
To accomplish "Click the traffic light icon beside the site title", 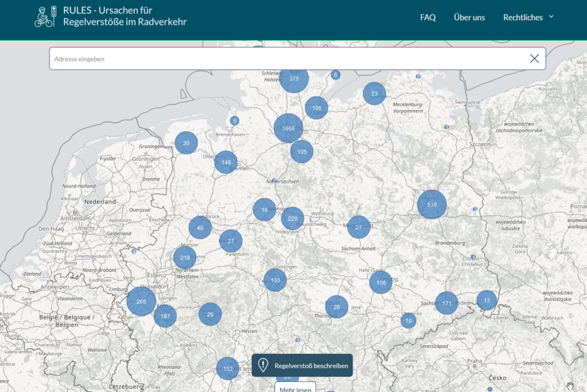I will point(54,12).
